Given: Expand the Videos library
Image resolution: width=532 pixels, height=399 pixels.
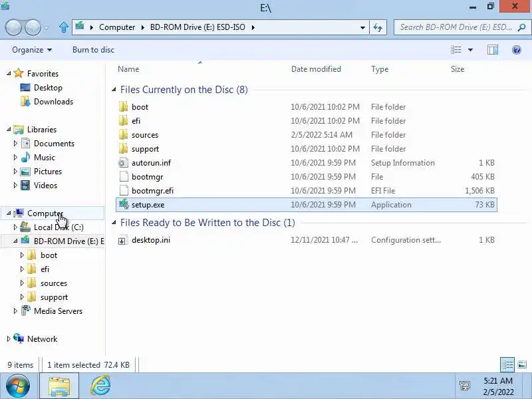Looking at the screenshot, I should tap(15, 186).
